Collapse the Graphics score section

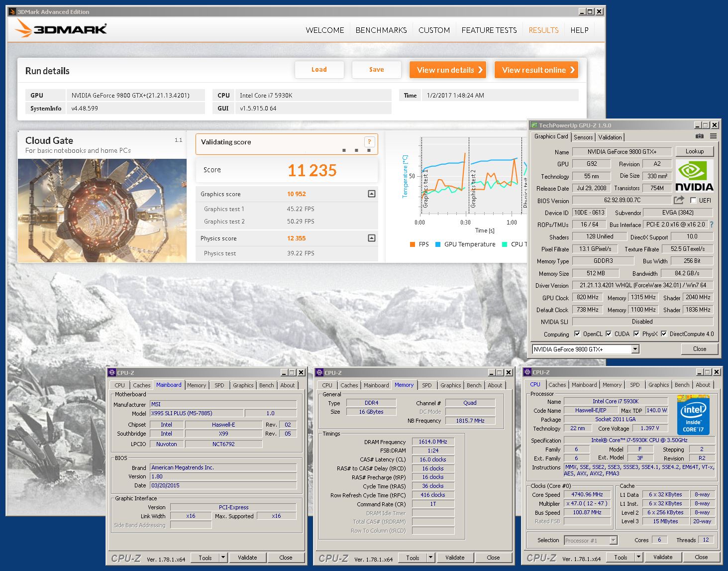[x=371, y=194]
